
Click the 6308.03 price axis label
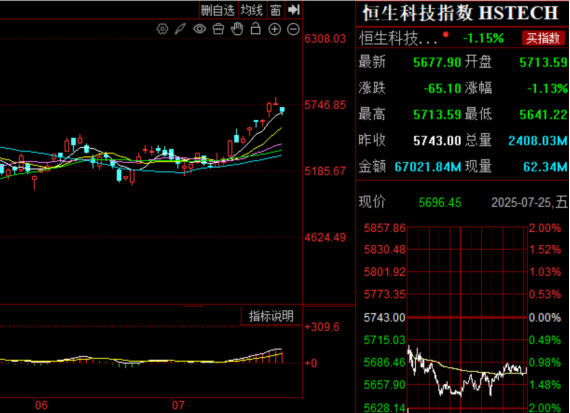[325, 39]
